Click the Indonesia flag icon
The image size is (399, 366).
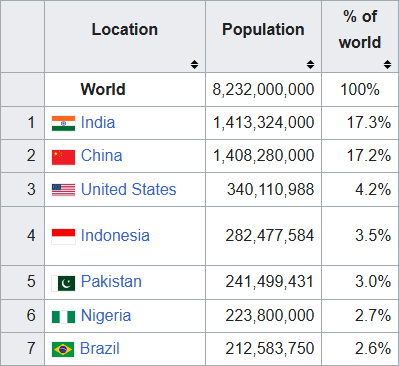pos(63,237)
